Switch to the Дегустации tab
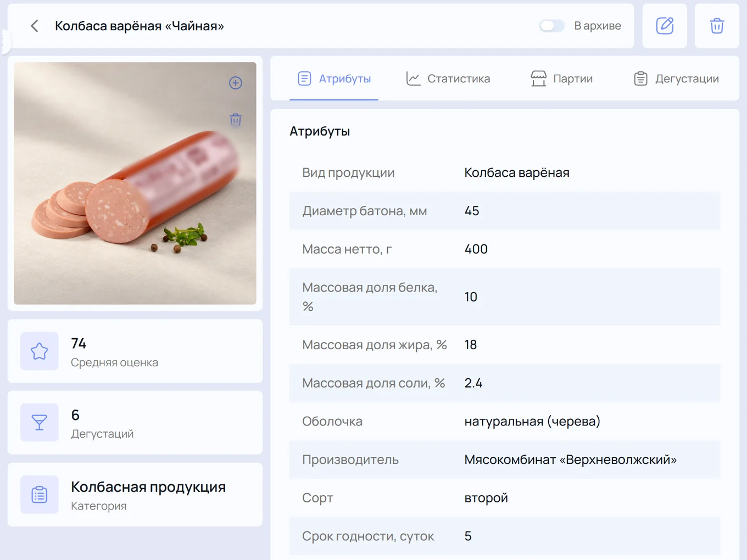Image resolution: width=747 pixels, height=560 pixels. 676,79
